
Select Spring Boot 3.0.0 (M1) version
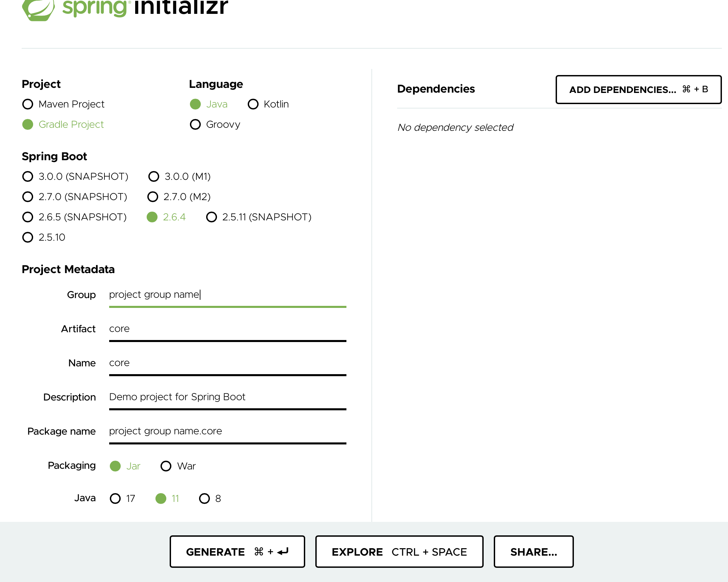pos(154,176)
